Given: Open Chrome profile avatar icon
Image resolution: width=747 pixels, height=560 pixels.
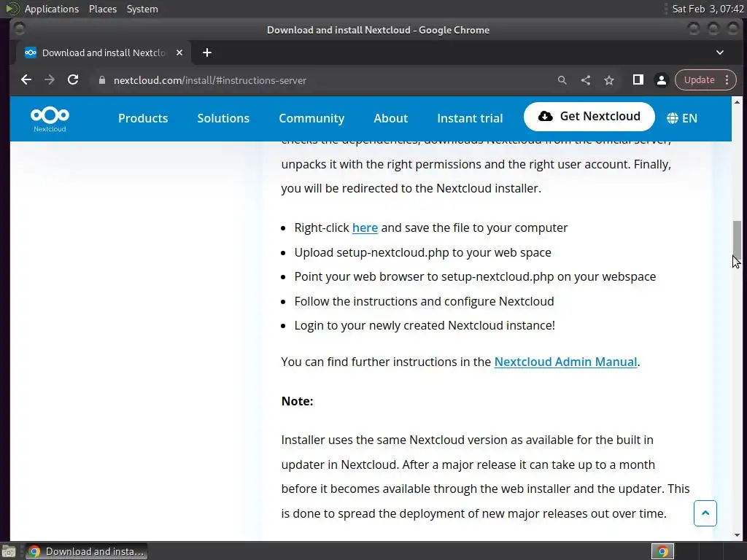Looking at the screenshot, I should (x=661, y=80).
